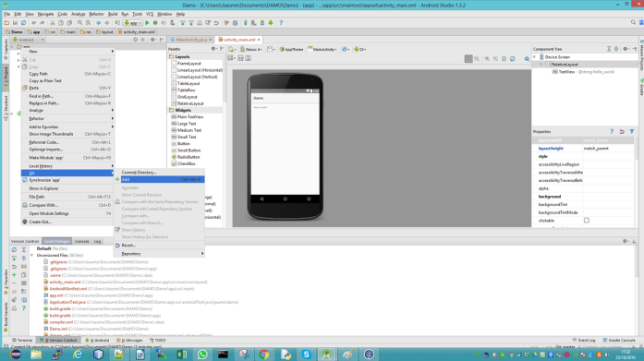Open the Gradle Console button
Image resolution: width=644 pixels, height=361 pixels.
coord(619,340)
